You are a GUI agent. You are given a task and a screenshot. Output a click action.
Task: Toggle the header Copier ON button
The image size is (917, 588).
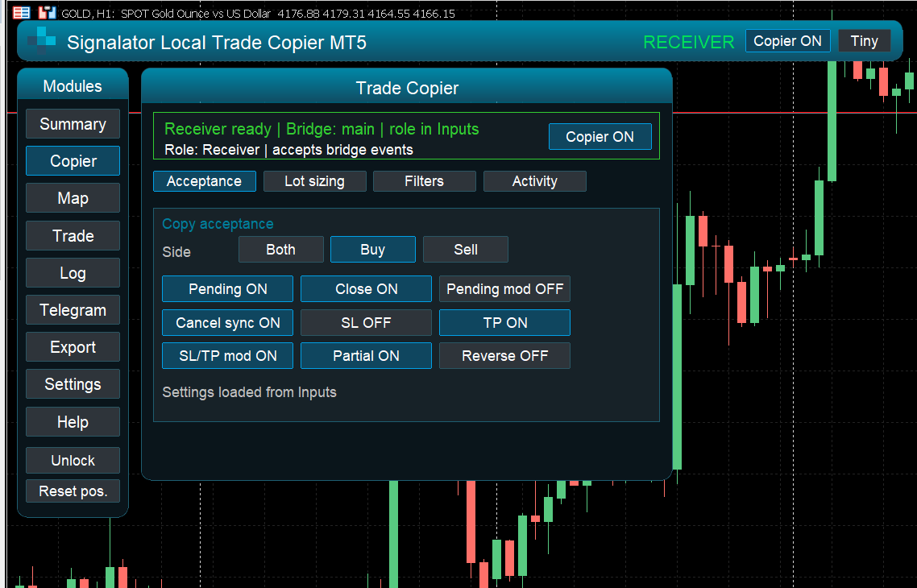(x=787, y=41)
